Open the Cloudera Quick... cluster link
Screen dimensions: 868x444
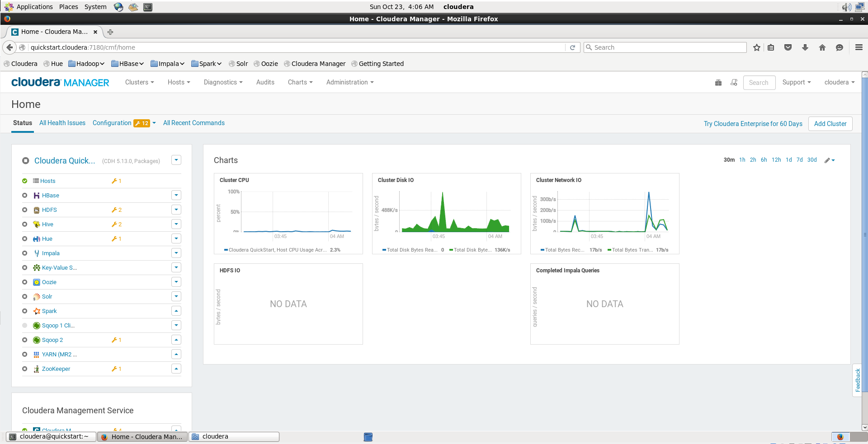pyautogui.click(x=65, y=161)
